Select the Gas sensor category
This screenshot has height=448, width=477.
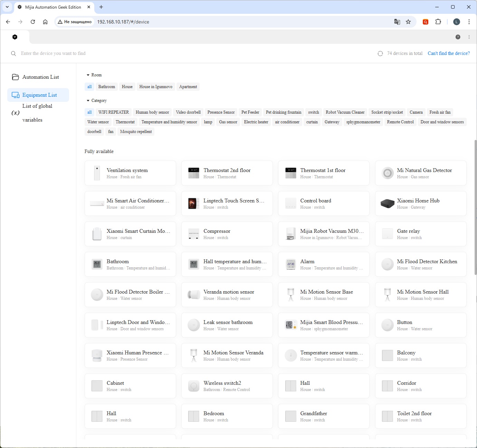(x=228, y=122)
